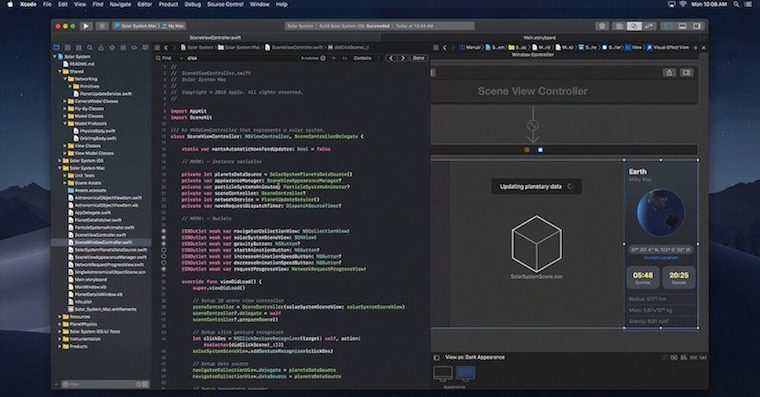Toggle the Inspectors panel visibility button
760x397 pixels.
click(x=697, y=26)
